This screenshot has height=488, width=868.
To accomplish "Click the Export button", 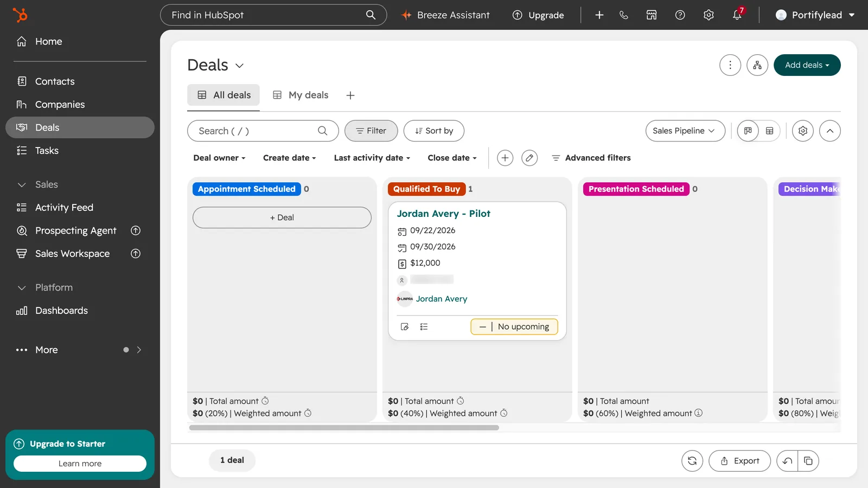I will click(739, 461).
